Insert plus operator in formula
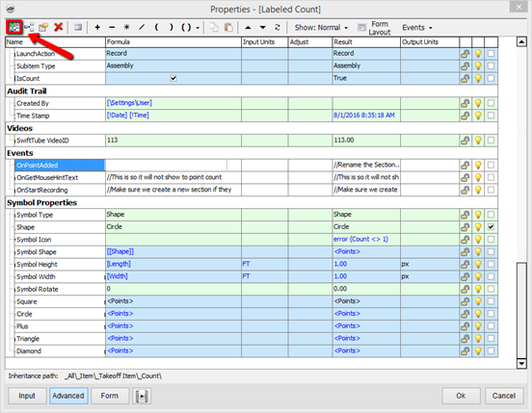The height and width of the screenshot is (413, 532). (x=97, y=27)
